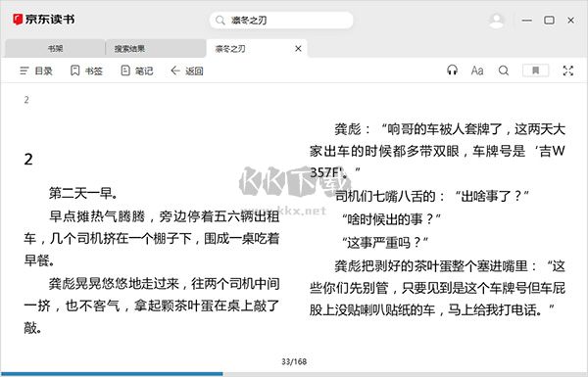The height and width of the screenshot is (377, 588).
Task: Select the 凛冬之刃 book tab
Action: pyautogui.click(x=257, y=48)
